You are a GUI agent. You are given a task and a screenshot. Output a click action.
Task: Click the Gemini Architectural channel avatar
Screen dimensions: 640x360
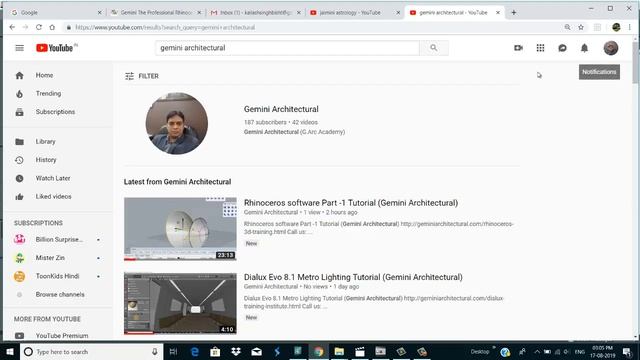(177, 123)
